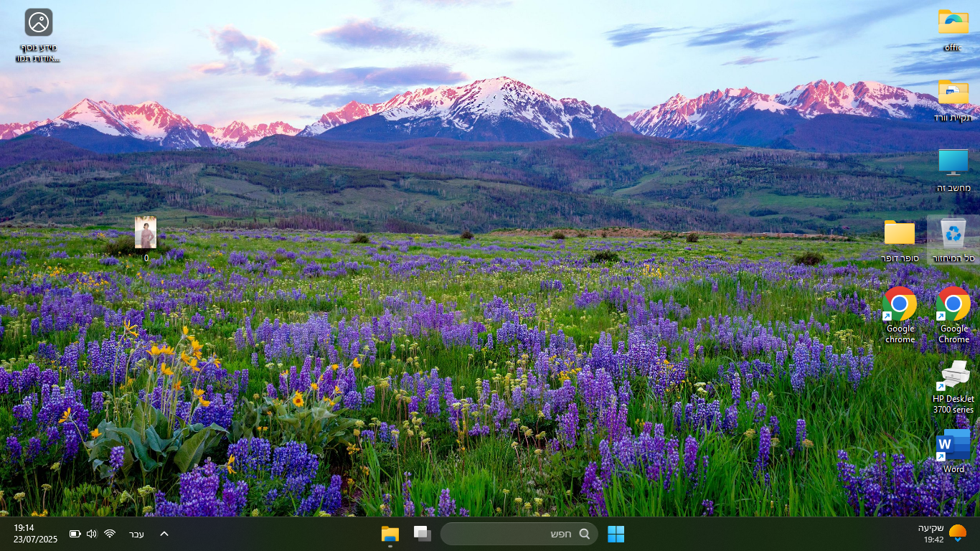Open the input language switcher 'עבר'
Image resolution: width=980 pixels, height=551 pixels.
[136, 534]
